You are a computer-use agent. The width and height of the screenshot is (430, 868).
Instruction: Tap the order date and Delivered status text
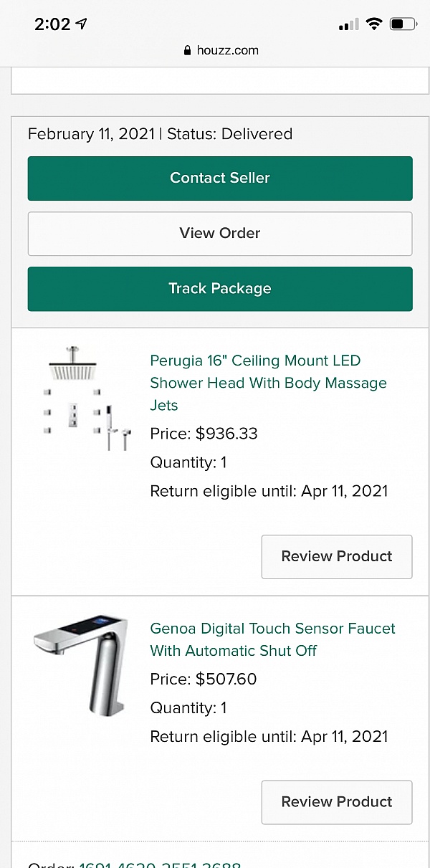[x=160, y=134]
